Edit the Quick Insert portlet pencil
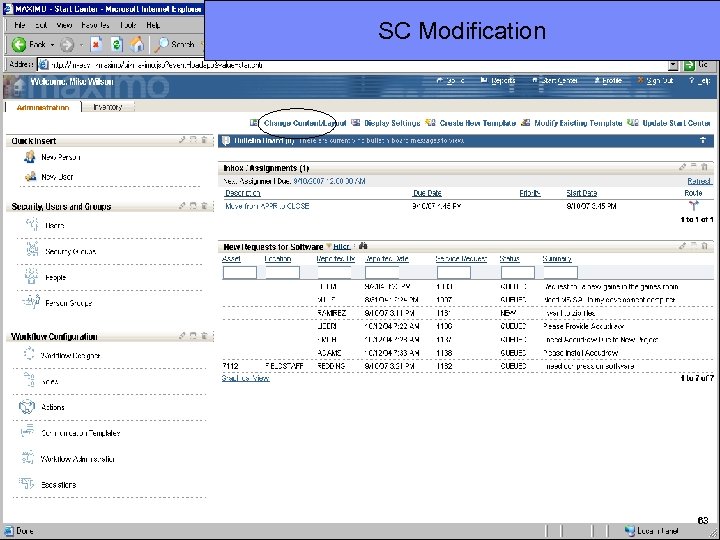This screenshot has height=540, width=720. [182, 140]
